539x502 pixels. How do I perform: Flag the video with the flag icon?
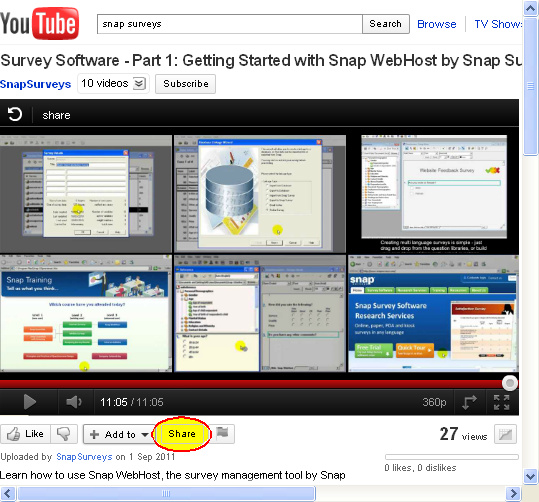click(223, 434)
